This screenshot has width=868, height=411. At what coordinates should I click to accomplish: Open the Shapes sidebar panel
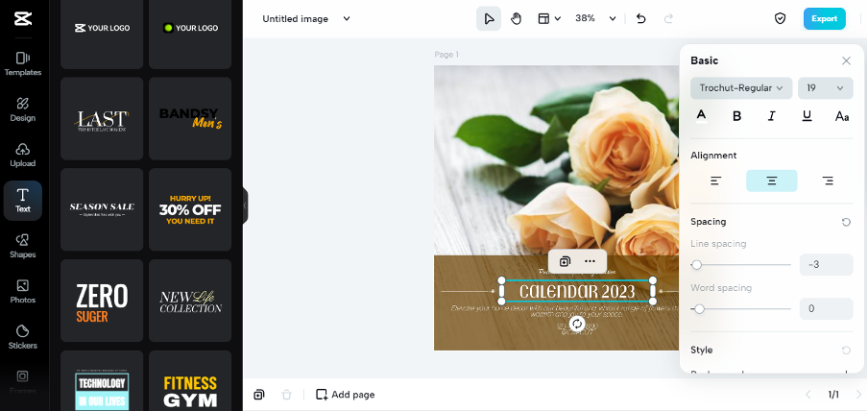pyautogui.click(x=23, y=246)
